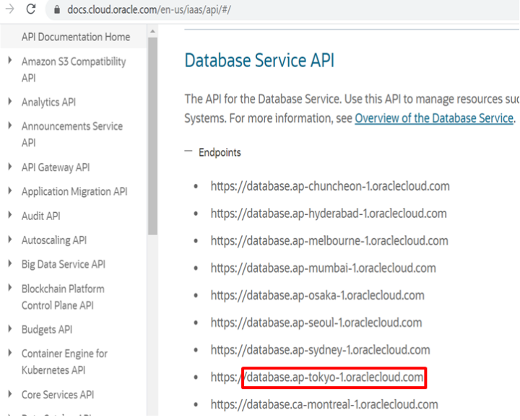This screenshot has width=520, height=420.
Task: Select Container Engine for Kubernetes API
Action: [65, 362]
